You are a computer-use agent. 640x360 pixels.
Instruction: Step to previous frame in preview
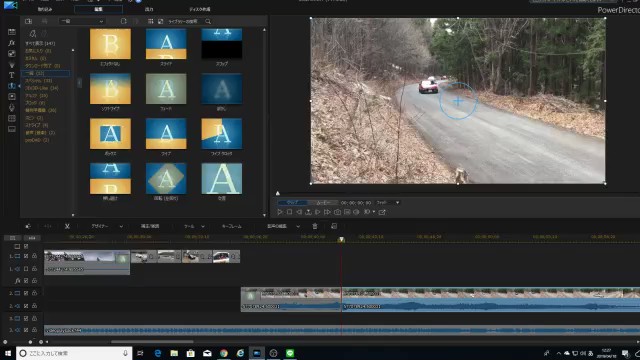pyautogui.click(x=299, y=212)
